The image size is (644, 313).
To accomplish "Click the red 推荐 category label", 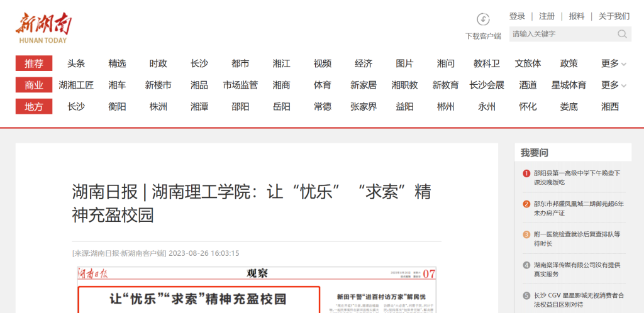I will coord(34,63).
